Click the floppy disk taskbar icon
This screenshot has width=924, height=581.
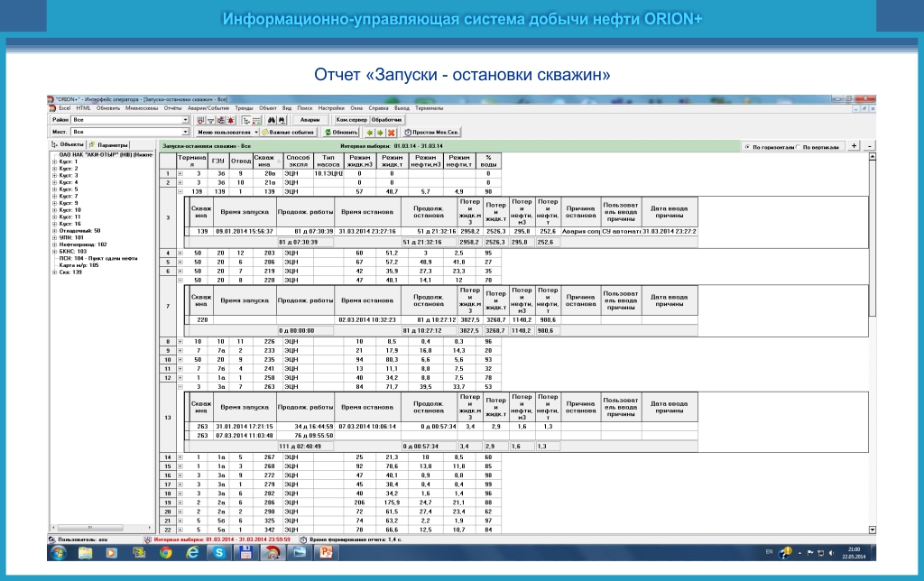[245, 553]
